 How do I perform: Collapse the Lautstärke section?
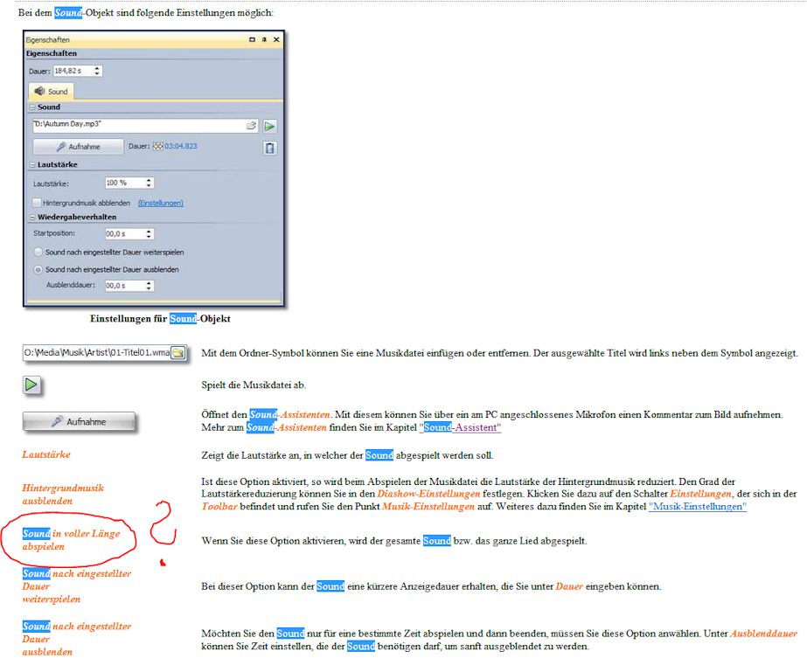pyautogui.click(x=31, y=164)
